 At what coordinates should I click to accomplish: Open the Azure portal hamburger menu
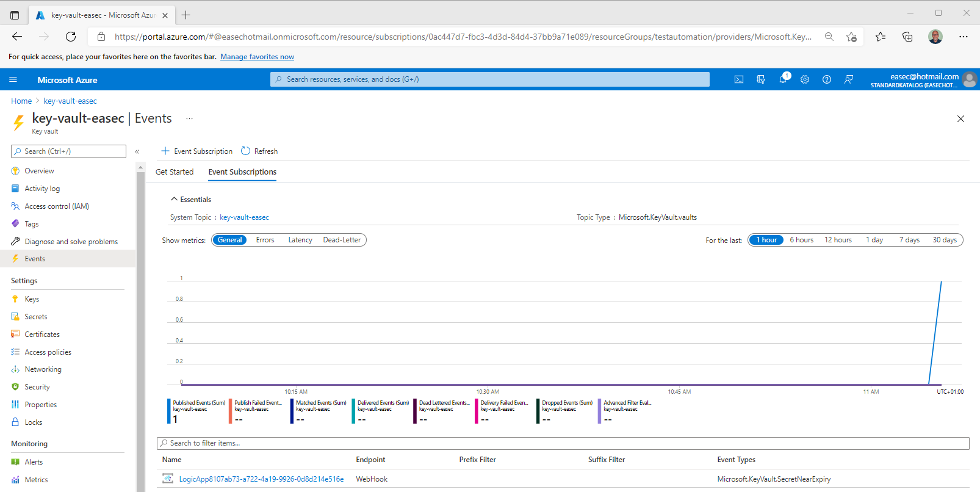pyautogui.click(x=13, y=79)
